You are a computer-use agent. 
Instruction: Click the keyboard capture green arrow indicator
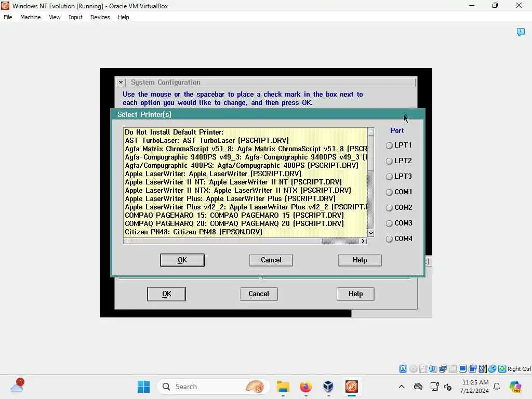tap(502, 369)
